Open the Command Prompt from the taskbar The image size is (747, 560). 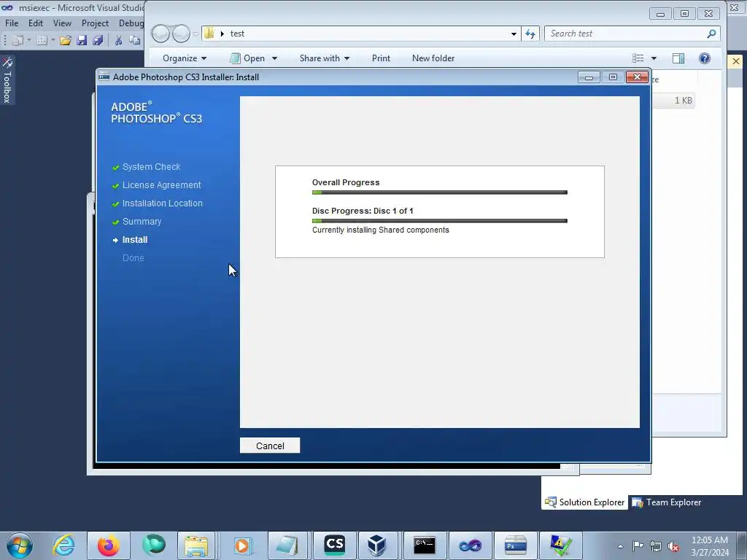[424, 545]
